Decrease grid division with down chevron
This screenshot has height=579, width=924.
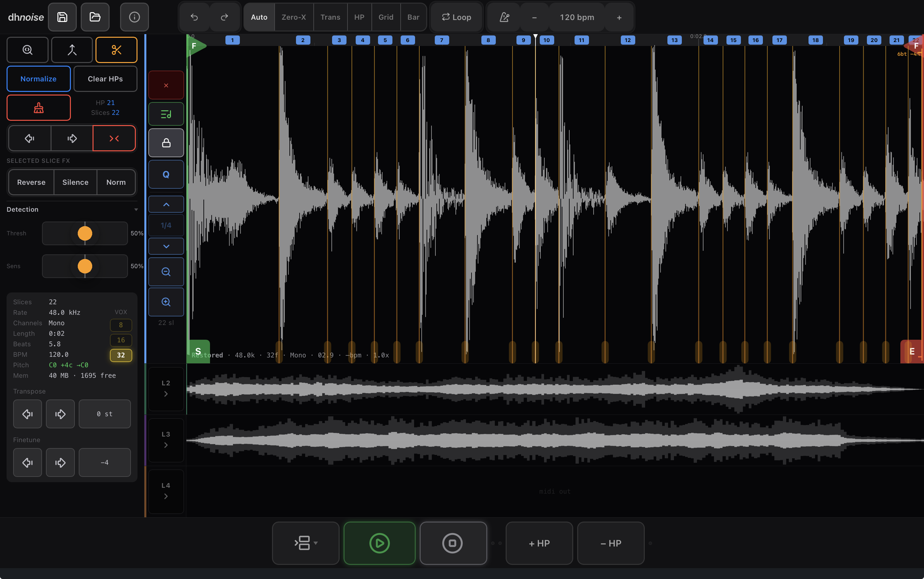[x=166, y=246]
